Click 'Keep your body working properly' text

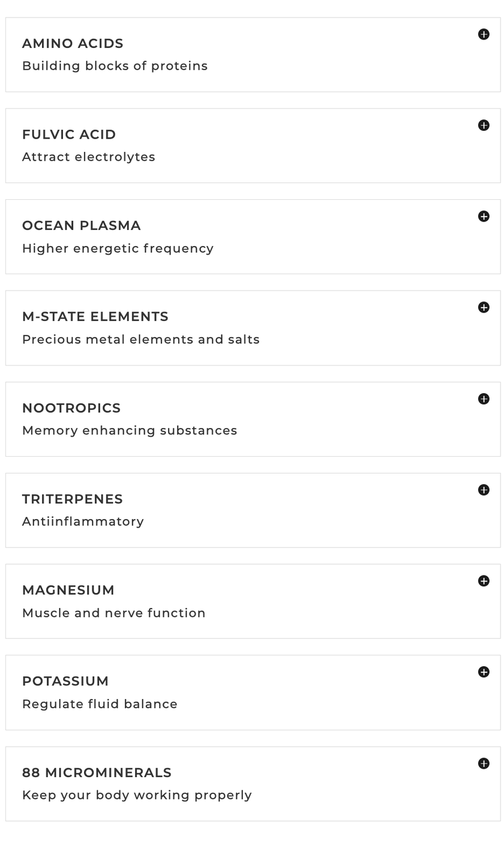137,795
